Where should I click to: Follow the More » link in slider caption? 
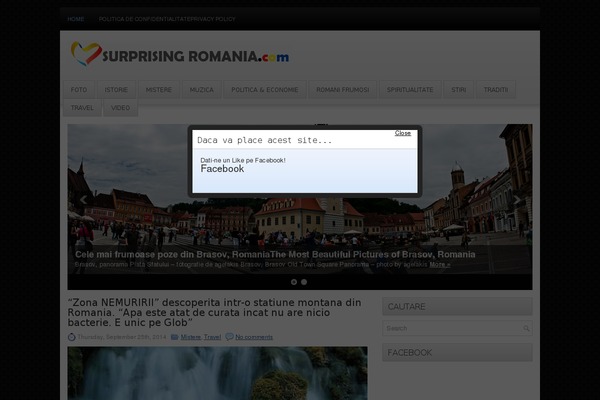tap(440, 264)
